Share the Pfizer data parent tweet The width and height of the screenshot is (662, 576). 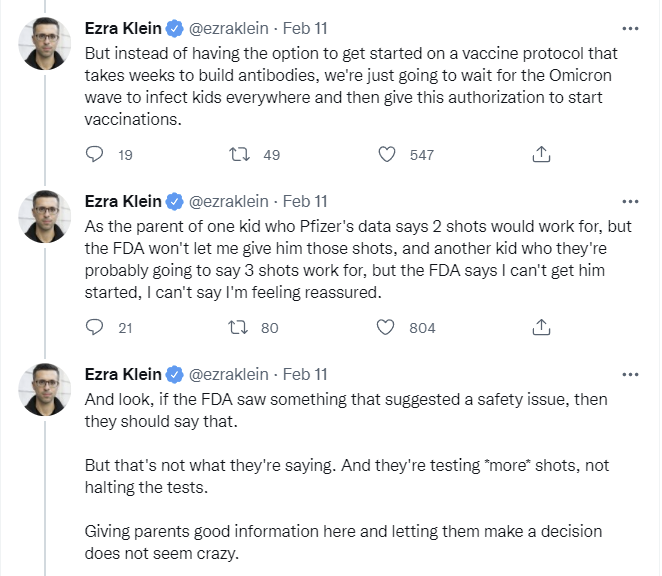(x=540, y=327)
